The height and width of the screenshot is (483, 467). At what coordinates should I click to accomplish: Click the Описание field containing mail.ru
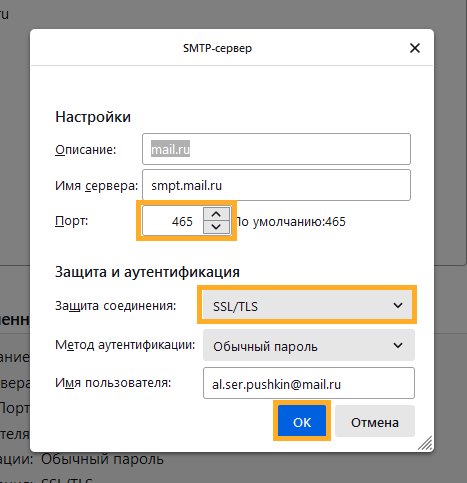276,149
